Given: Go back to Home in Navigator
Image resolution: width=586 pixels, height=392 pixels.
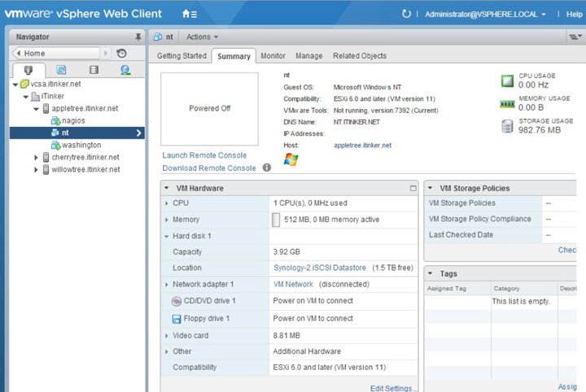Looking at the screenshot, I should click(56, 54).
